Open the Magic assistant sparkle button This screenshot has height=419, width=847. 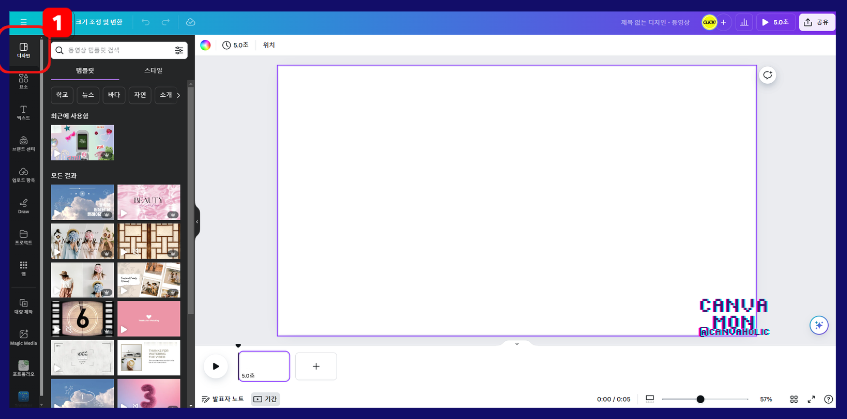(x=819, y=325)
